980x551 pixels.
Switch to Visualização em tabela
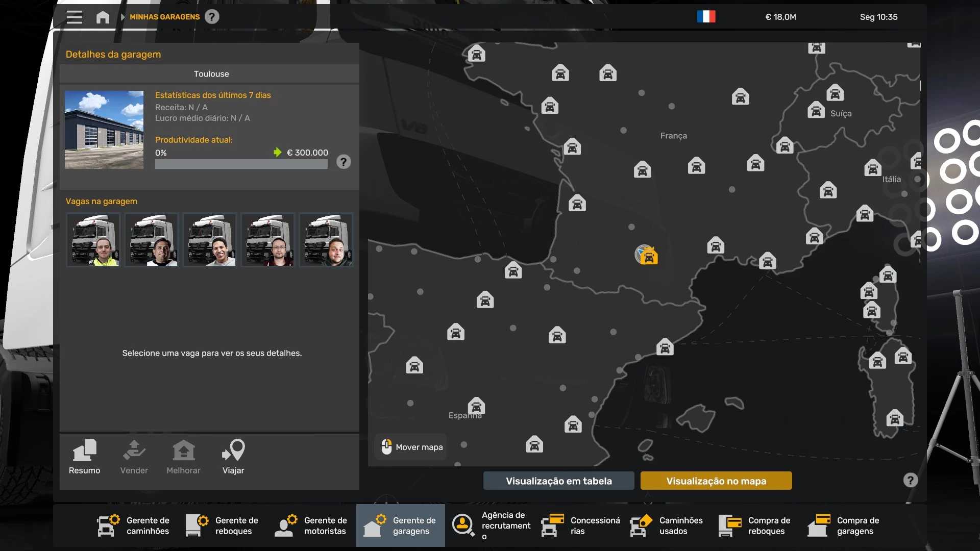[558, 481]
